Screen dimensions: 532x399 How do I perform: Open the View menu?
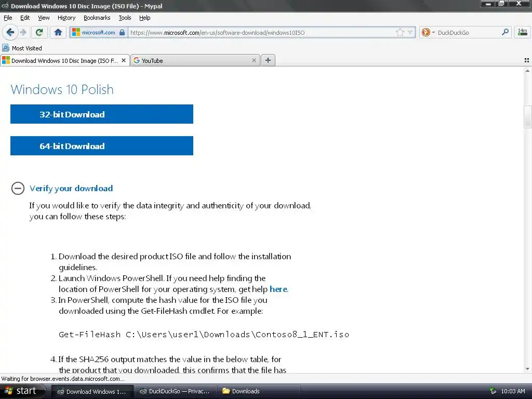click(x=44, y=18)
